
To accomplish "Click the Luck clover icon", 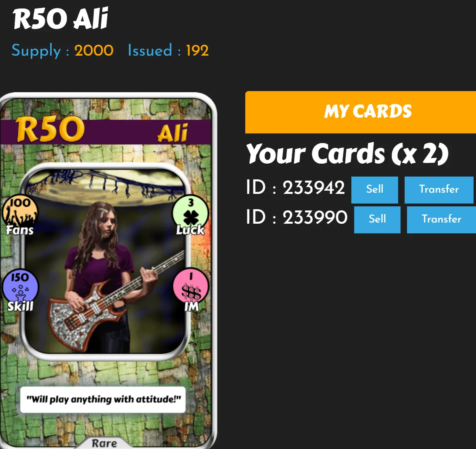I will coord(191,217).
